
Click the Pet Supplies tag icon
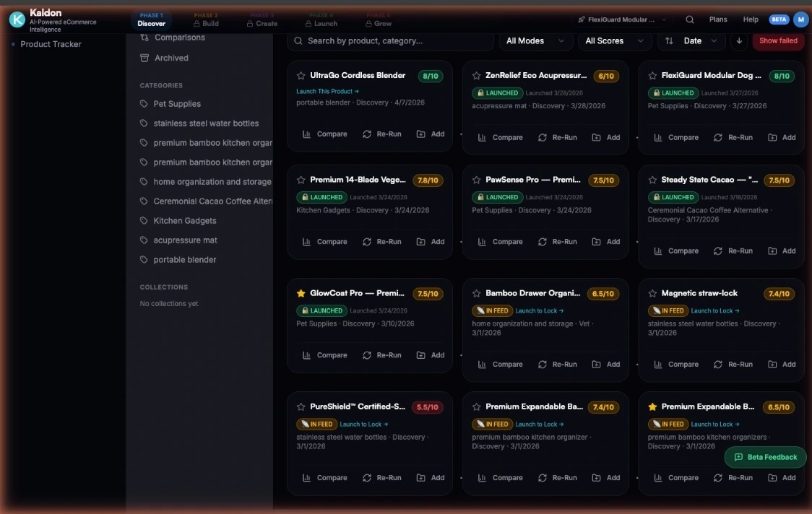point(144,103)
